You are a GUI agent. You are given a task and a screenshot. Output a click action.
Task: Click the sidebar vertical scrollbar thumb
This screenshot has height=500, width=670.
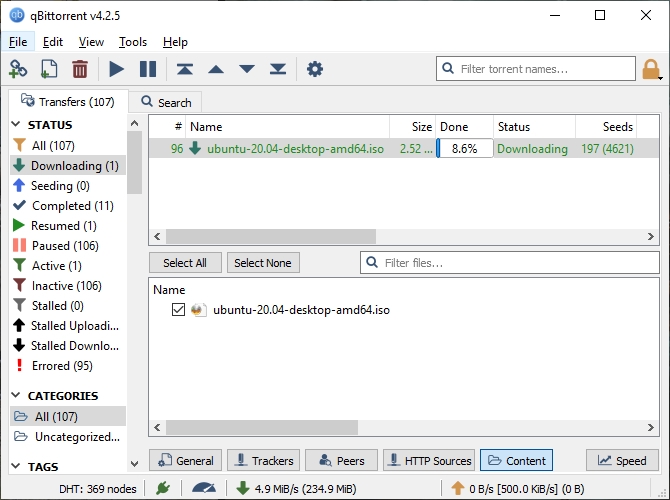point(134,162)
